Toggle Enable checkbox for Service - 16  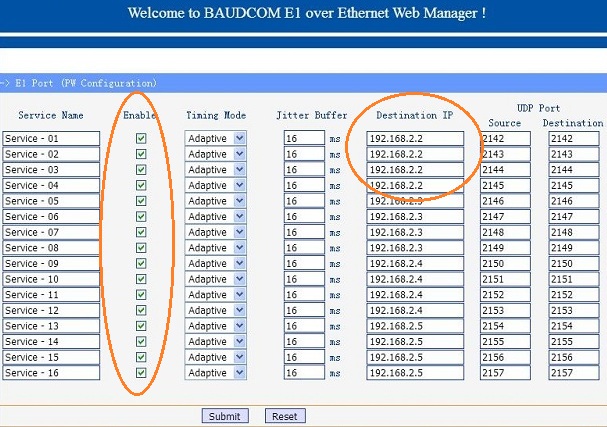tap(141, 373)
